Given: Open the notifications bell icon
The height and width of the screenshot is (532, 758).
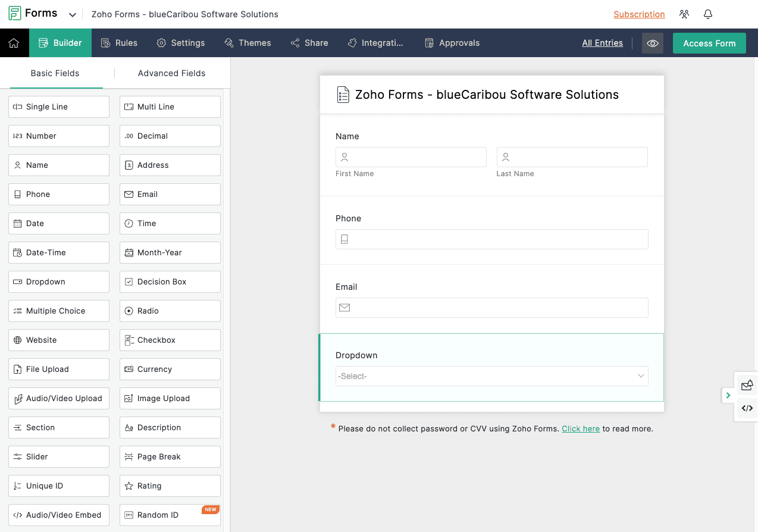Looking at the screenshot, I should 708,14.
